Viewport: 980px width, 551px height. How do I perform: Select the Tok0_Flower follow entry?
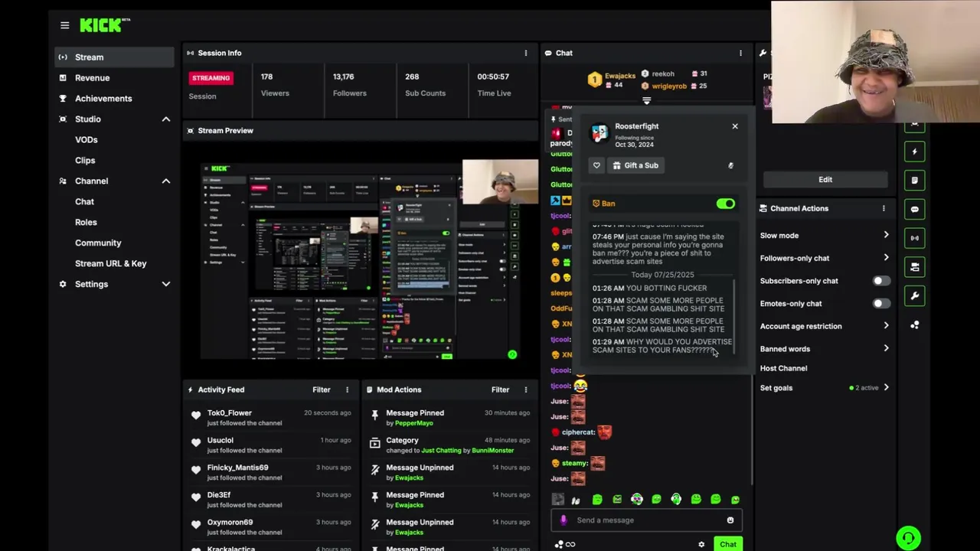(271, 418)
